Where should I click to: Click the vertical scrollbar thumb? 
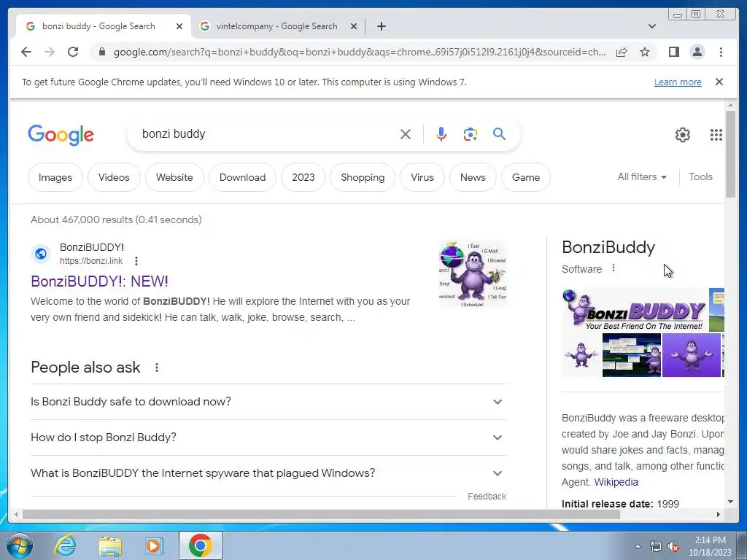(x=730, y=154)
